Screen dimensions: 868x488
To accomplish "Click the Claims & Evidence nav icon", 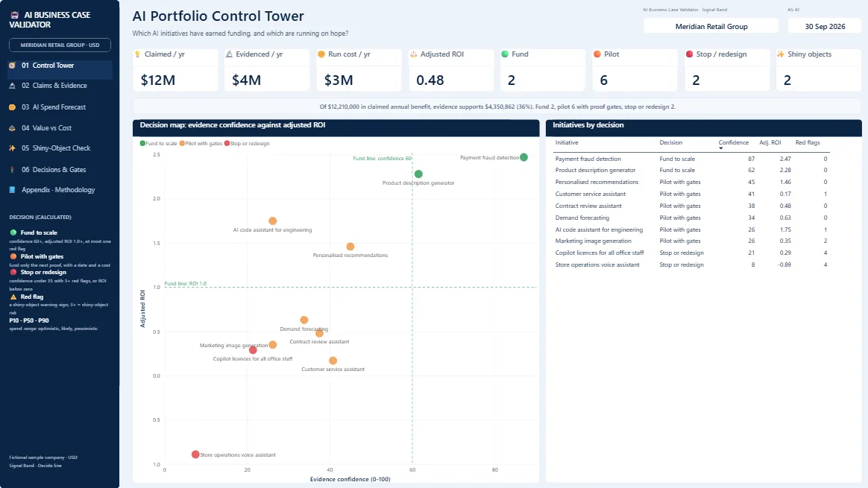I will click(x=12, y=86).
